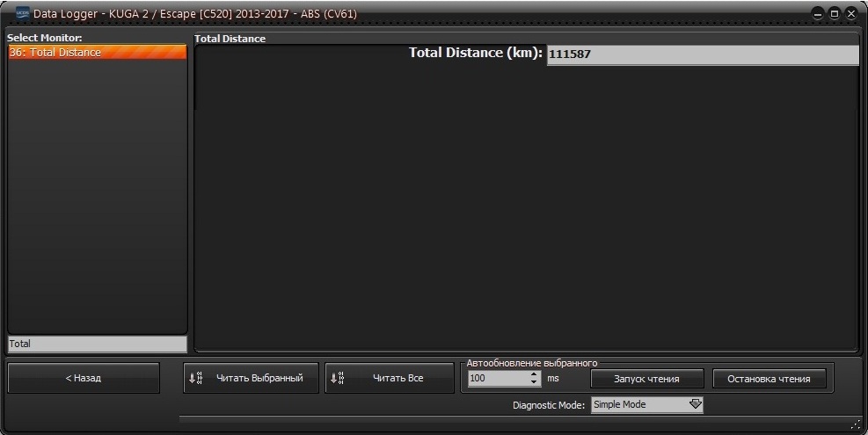Click the Total Distance value field 111587

pyautogui.click(x=702, y=54)
